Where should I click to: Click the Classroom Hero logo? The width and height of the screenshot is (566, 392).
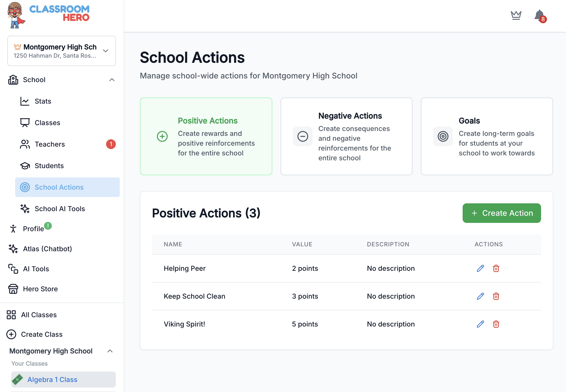(49, 15)
